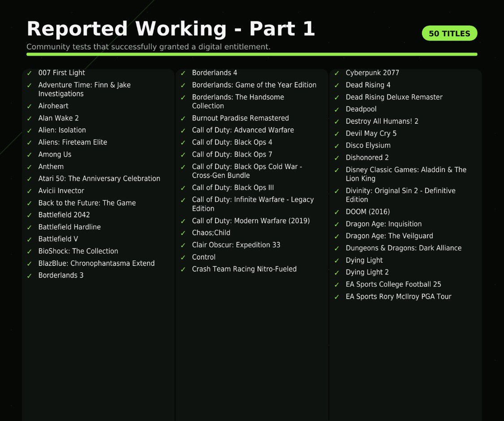The height and width of the screenshot is (421, 504).
Task: Select Borderlands: The Handsome Collection
Action: (238, 101)
